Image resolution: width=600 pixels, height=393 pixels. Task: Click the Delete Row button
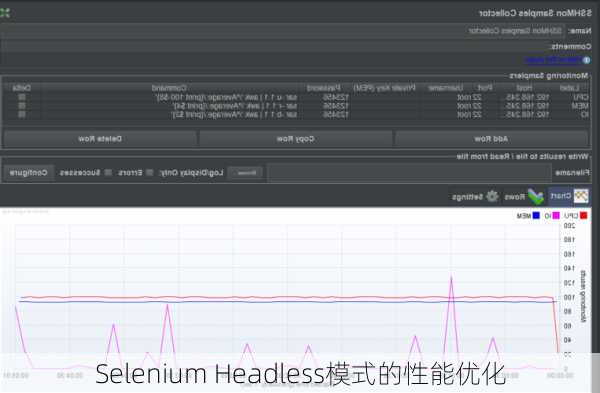tap(100, 139)
